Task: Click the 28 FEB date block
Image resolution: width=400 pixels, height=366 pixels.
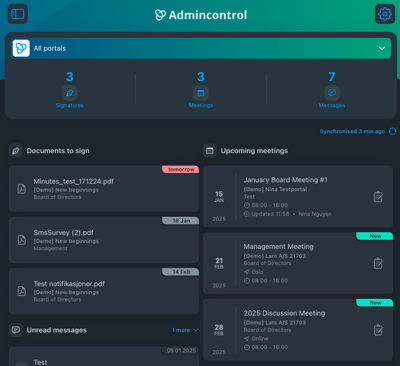Action: pyautogui.click(x=219, y=330)
